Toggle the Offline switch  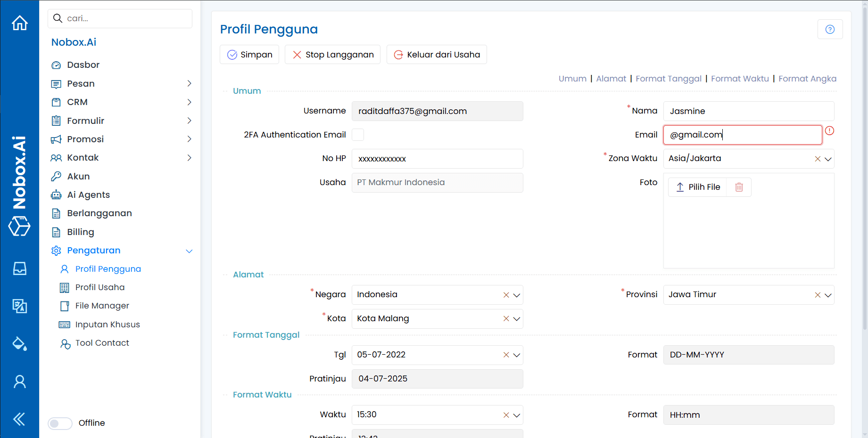point(60,423)
